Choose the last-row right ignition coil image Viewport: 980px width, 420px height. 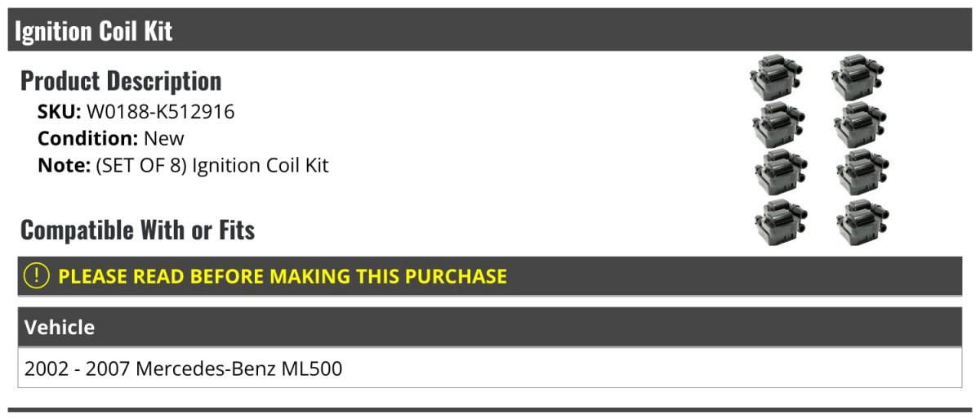pos(862,221)
